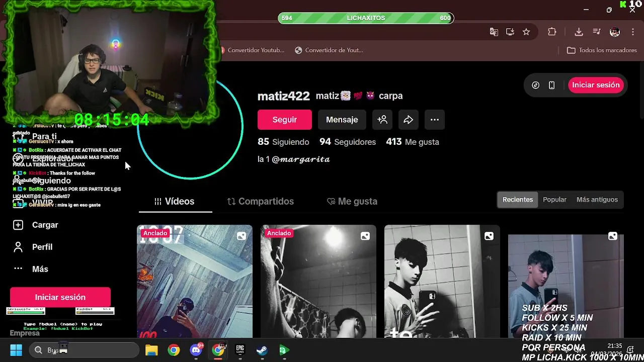Image resolution: width=644 pixels, height=362 pixels.
Task: Open Google Translate icon in address bar
Action: point(494,32)
